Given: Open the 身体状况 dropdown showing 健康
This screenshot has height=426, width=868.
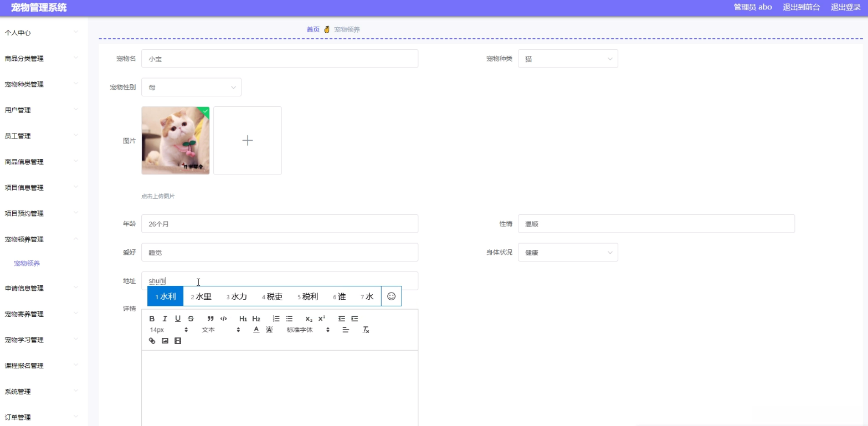Looking at the screenshot, I should click(x=568, y=252).
